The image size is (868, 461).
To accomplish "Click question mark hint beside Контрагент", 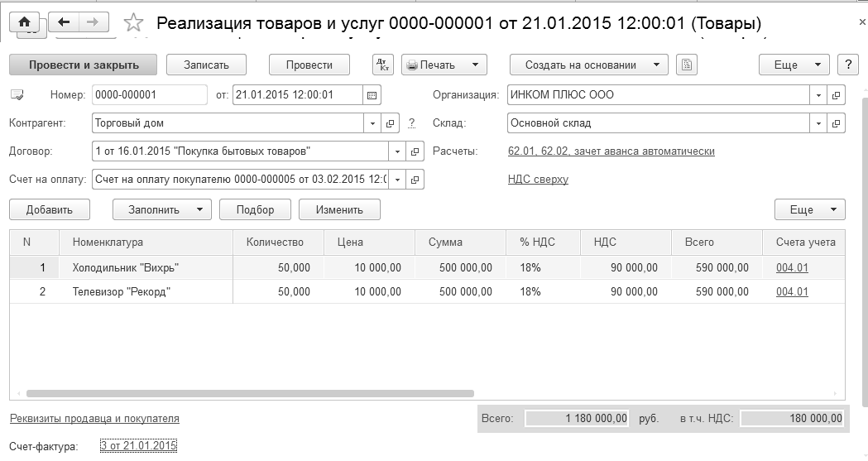I will click(411, 123).
